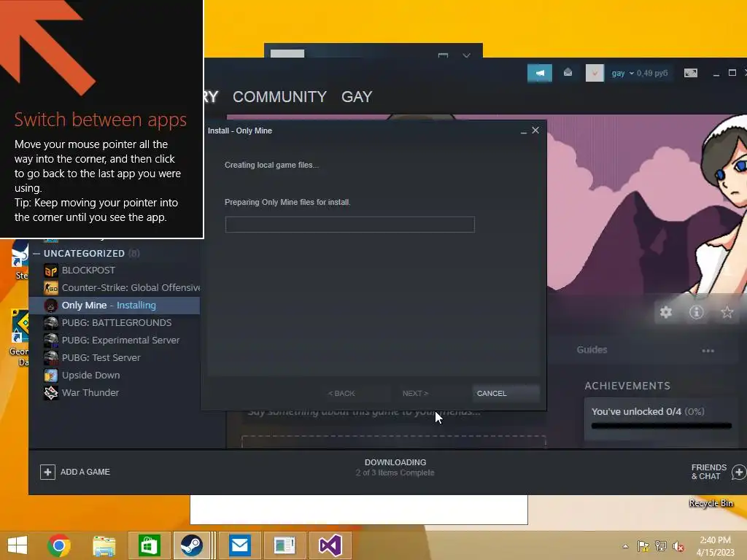The height and width of the screenshot is (560, 747).
Task: Open the GAY profile menu tab
Action: point(357,97)
